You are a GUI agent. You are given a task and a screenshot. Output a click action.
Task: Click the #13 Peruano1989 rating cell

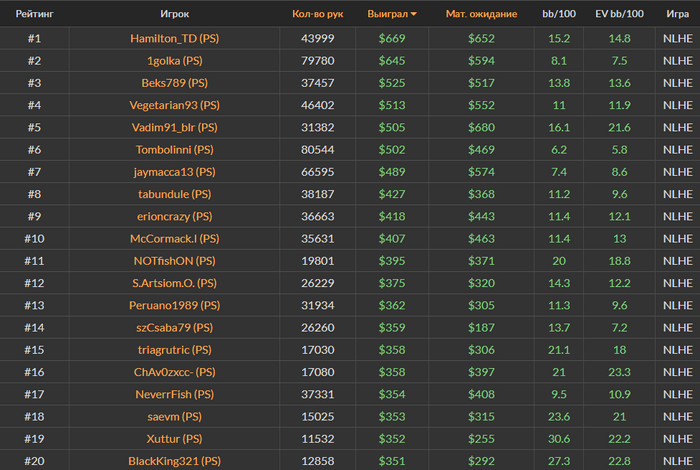pos(34,305)
